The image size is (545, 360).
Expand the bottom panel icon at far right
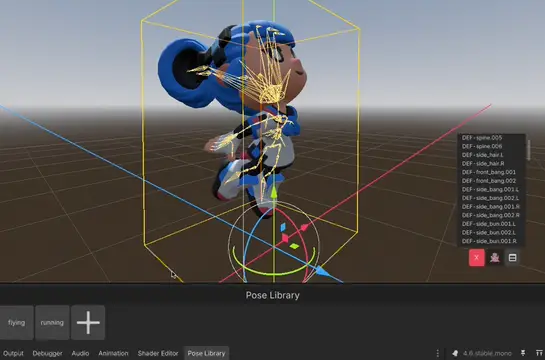tap(539, 353)
